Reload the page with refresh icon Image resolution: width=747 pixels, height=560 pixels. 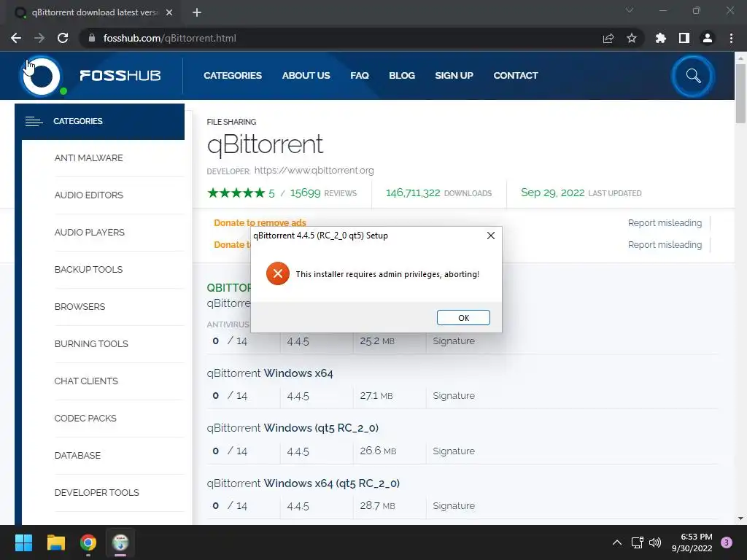(x=63, y=38)
